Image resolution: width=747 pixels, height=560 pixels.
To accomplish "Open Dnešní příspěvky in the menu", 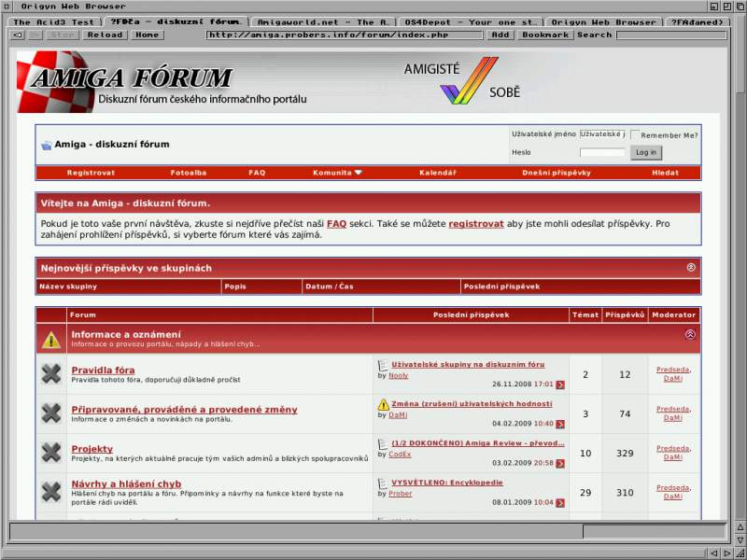I will pyautogui.click(x=557, y=173).
